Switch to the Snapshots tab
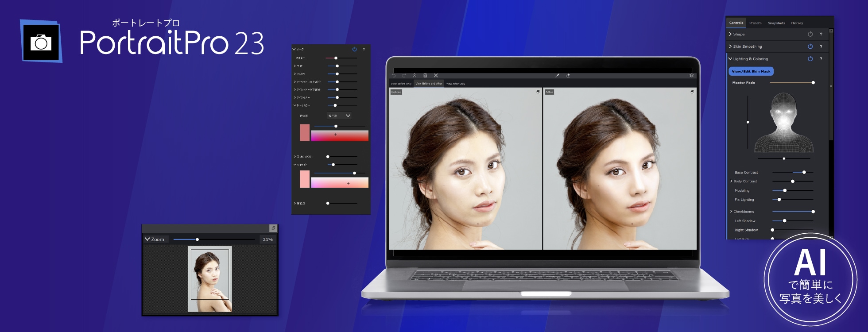Screen dimensions: 868x332 pyautogui.click(x=776, y=23)
